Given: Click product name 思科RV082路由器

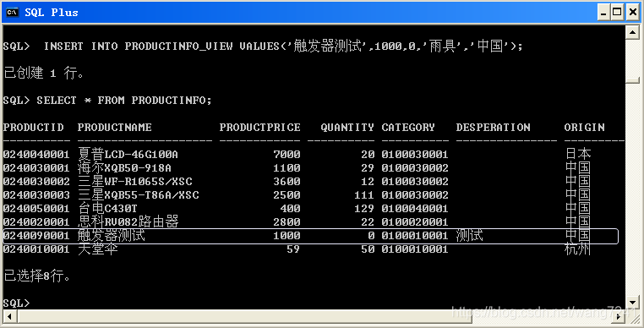Looking at the screenshot, I should click(128, 222).
